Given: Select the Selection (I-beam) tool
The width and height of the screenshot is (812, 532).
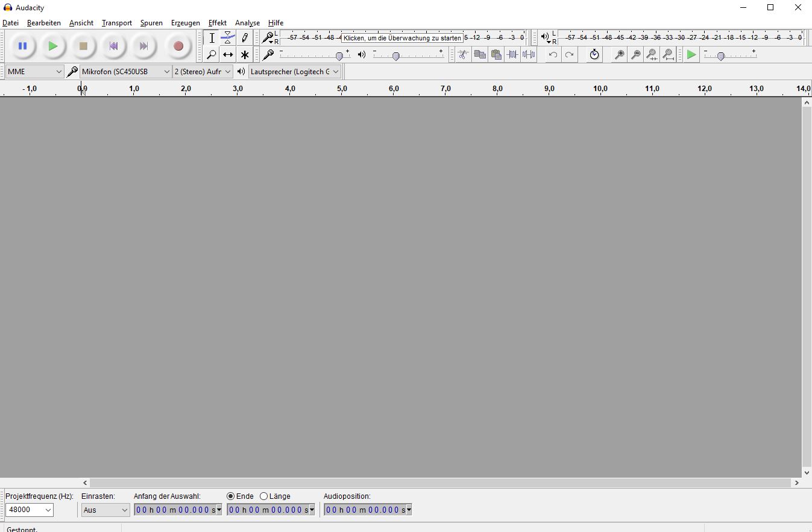Looking at the screenshot, I should click(212, 38).
